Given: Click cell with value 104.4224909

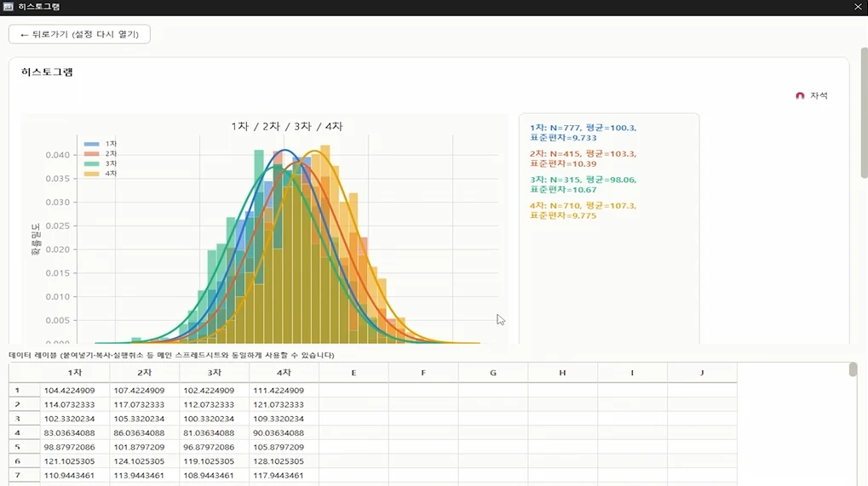Looking at the screenshot, I should [x=75, y=391].
